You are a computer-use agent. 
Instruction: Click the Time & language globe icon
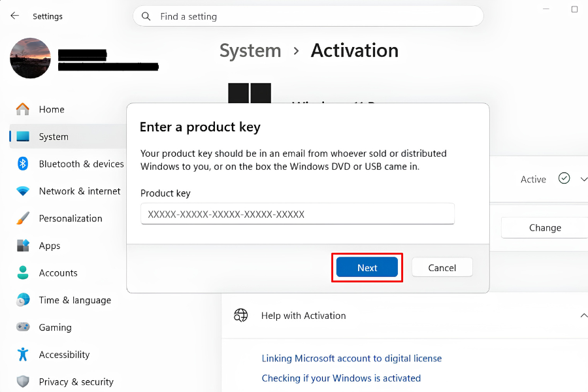(23, 300)
